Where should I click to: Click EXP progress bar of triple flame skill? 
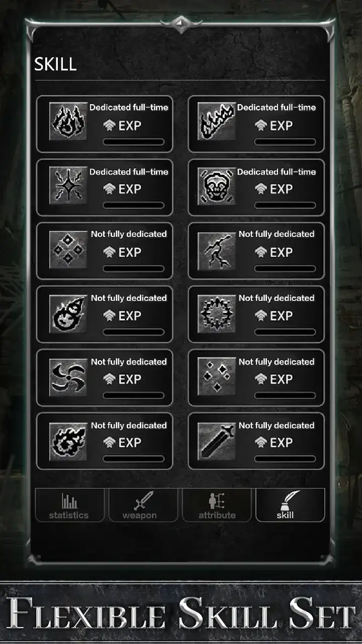click(x=134, y=142)
